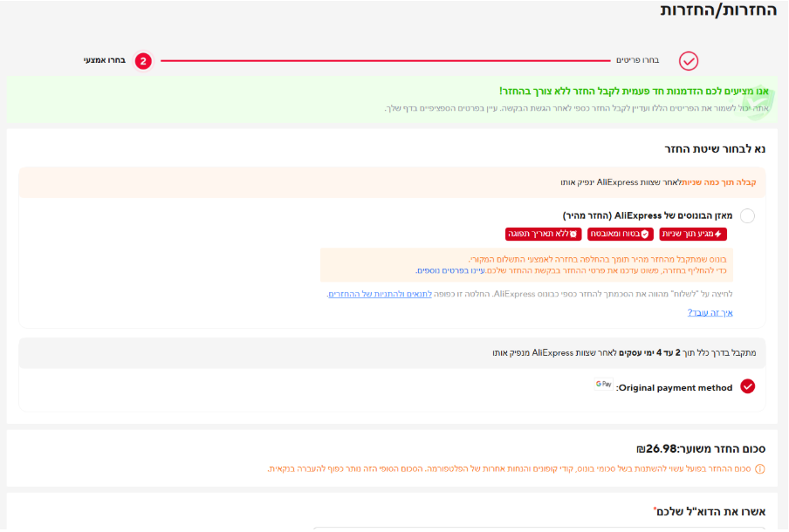Click the 'בחרו אמצעי' step label

pyautogui.click(x=105, y=61)
